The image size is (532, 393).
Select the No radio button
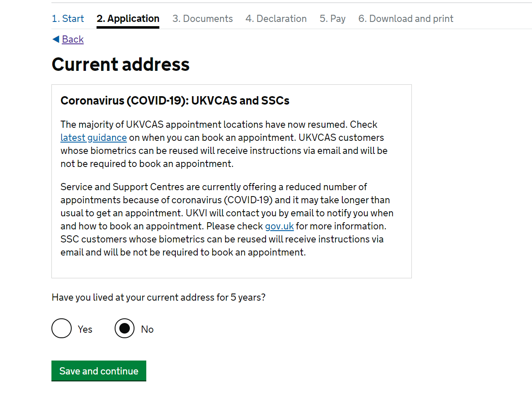125,328
